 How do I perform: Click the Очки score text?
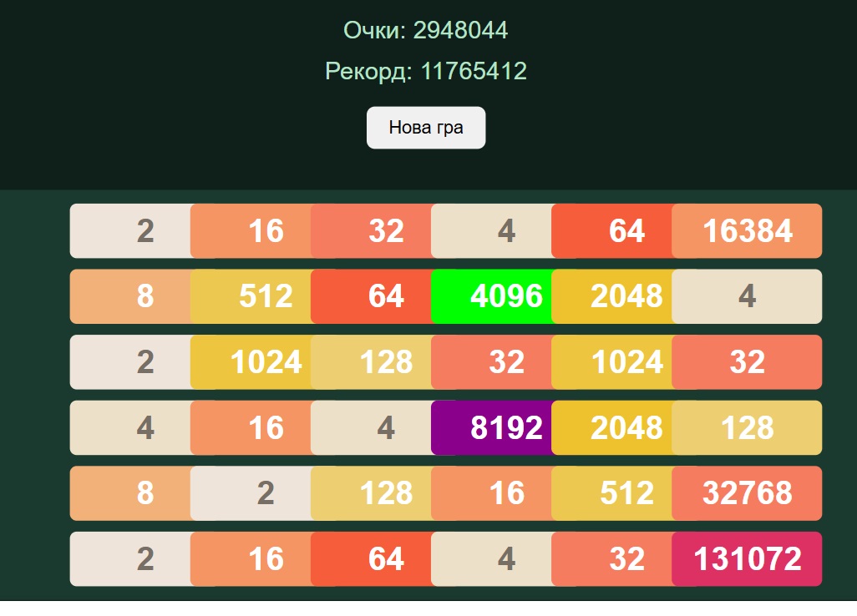point(426,30)
